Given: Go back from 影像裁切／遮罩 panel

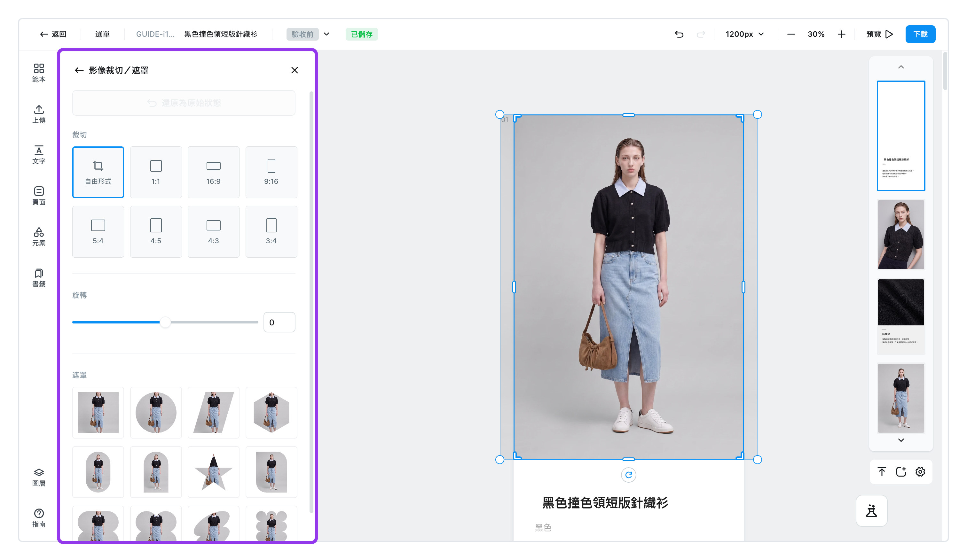Looking at the screenshot, I should click(79, 70).
